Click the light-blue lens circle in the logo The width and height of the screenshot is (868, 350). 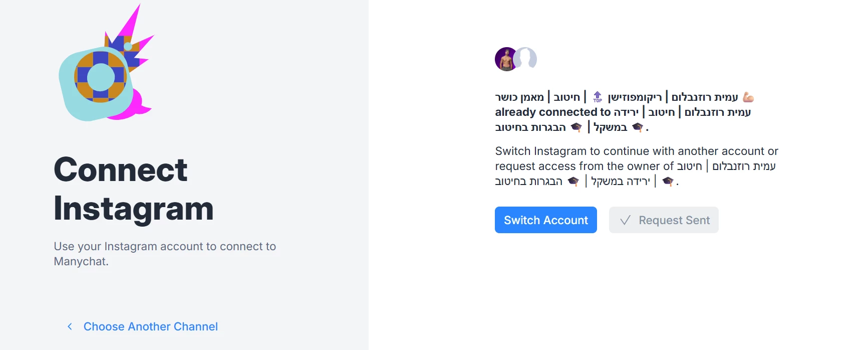point(101,77)
